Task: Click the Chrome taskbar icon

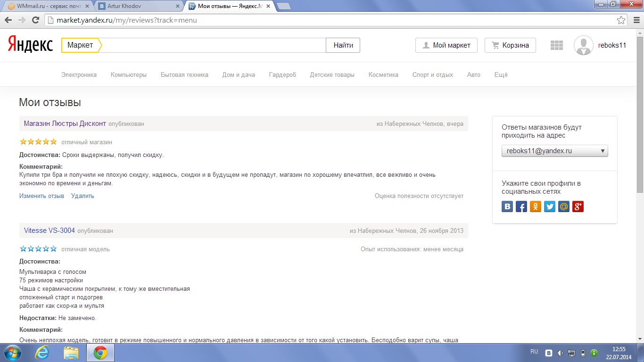Action: (x=99, y=353)
